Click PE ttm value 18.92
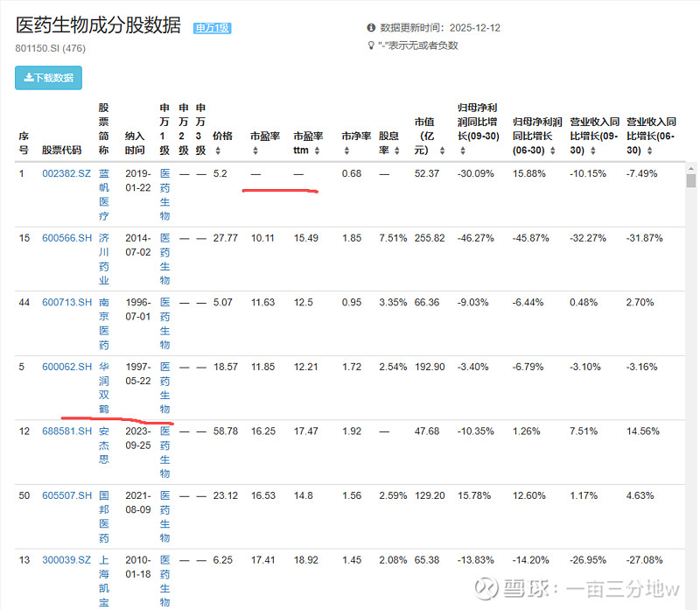This screenshot has height=610, width=700. [305, 559]
